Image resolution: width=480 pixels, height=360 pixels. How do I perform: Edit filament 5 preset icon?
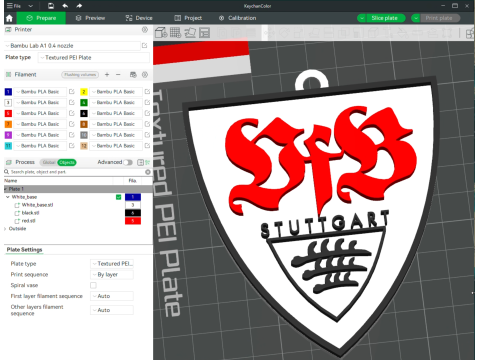tap(72, 113)
